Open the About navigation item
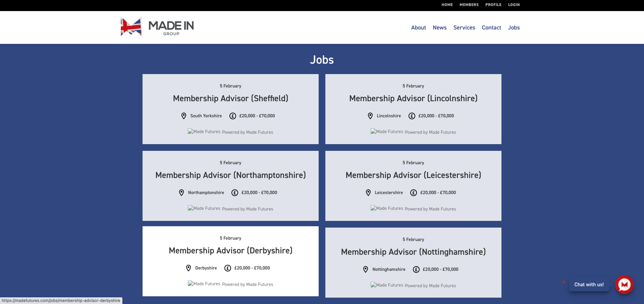644x304 pixels. 419,27
